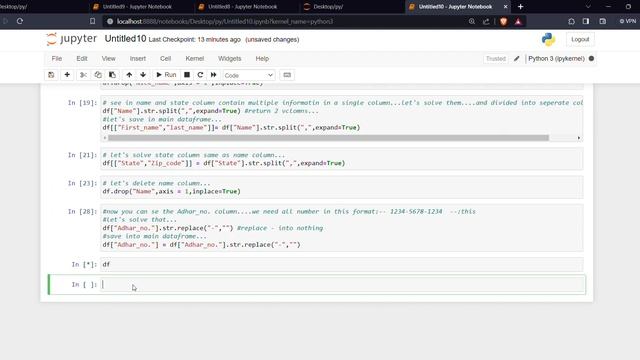Close the Untitled10 browser tab
Screen dimensions: 640x360
pos(505,7)
